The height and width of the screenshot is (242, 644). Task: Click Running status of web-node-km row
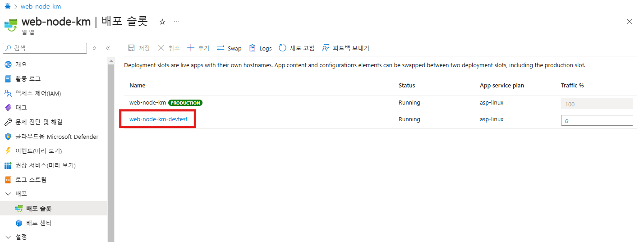(x=409, y=103)
